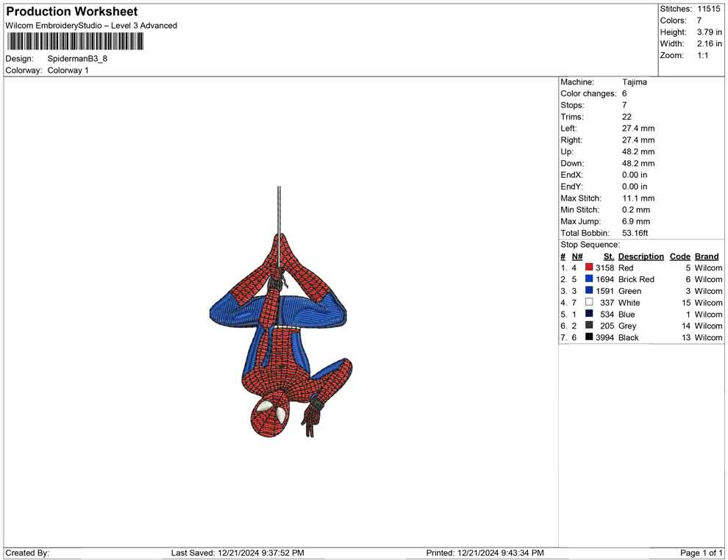The height and width of the screenshot is (560, 728).
Task: Click the Grey thread color swatch
Action: (589, 326)
